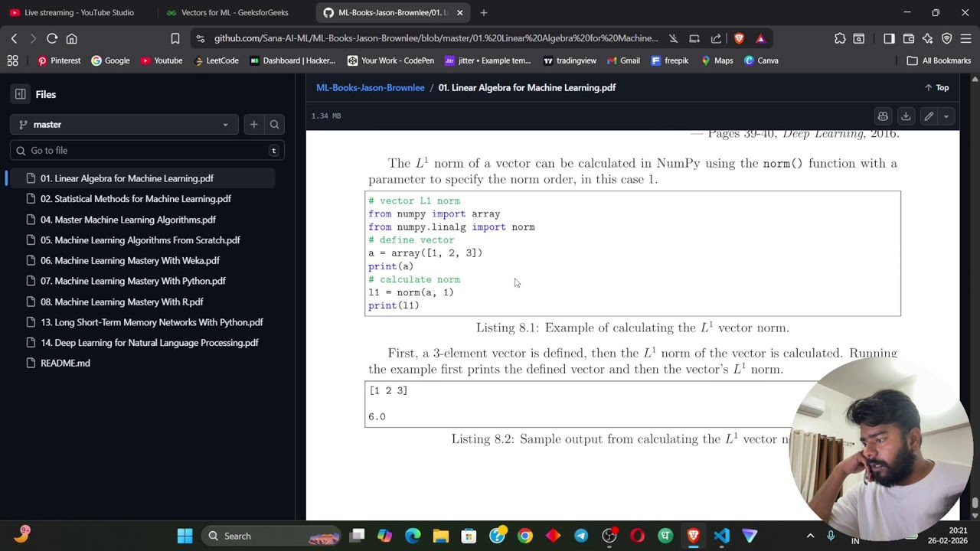
Task: Click the ML-Books-Jason-Brownlee breadcrumb link
Action: coord(371,87)
